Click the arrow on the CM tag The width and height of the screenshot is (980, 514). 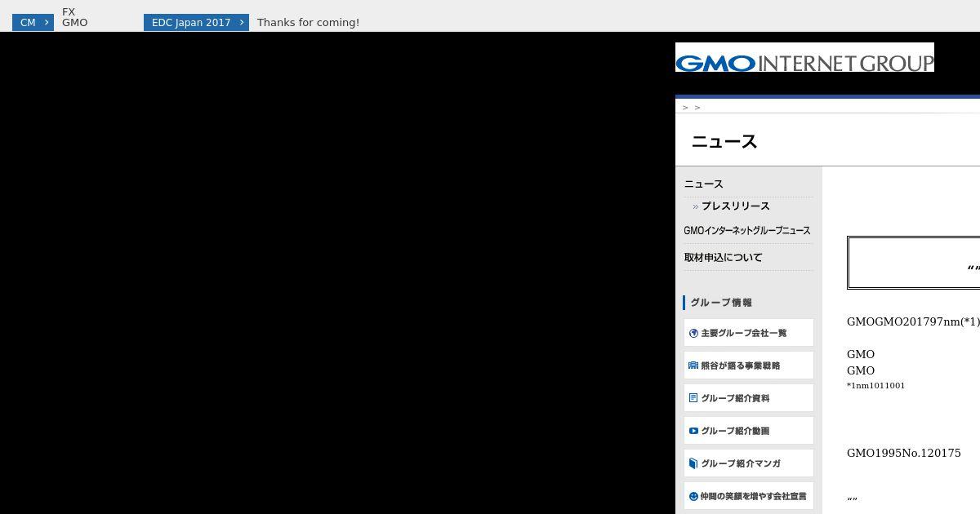[x=47, y=23]
